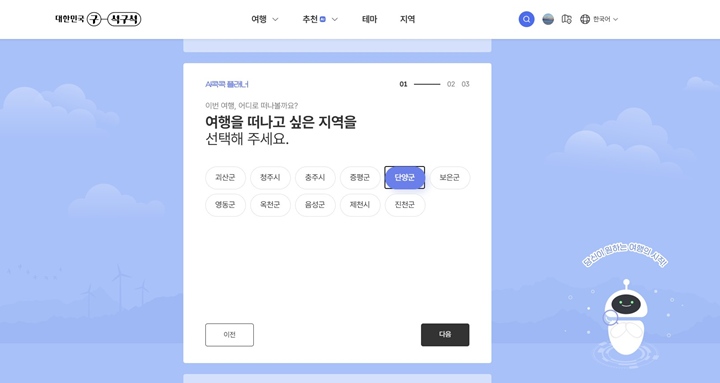Select the 증평군 region chip
The height and width of the screenshot is (383, 720).
[x=360, y=178]
